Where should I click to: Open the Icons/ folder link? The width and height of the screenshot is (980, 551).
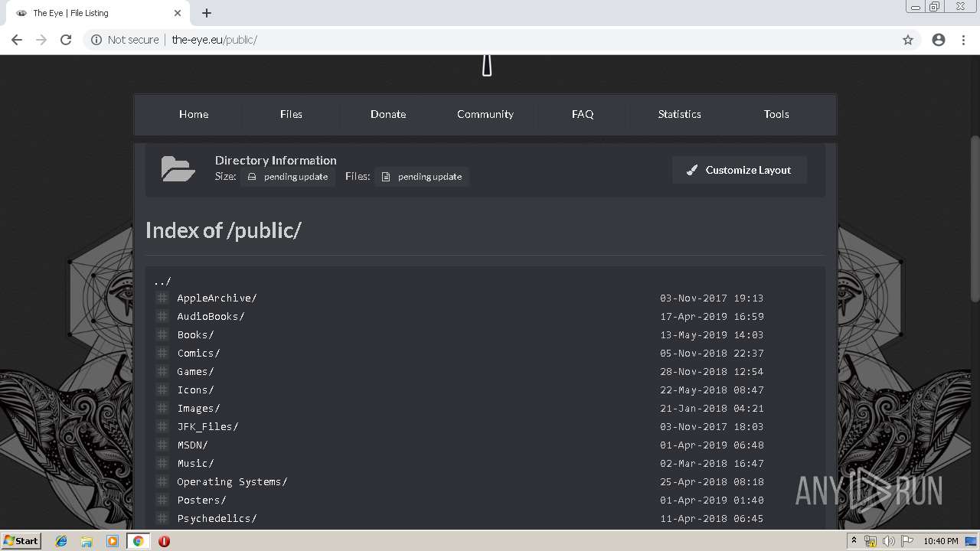tap(195, 390)
